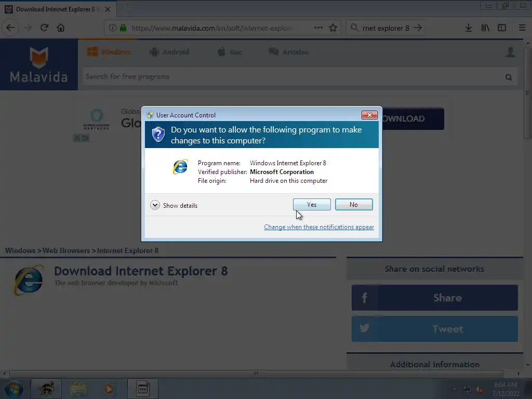Click the Internet Explorer 8 breadcrumb
This screenshot has height=399, width=532.
128,250
